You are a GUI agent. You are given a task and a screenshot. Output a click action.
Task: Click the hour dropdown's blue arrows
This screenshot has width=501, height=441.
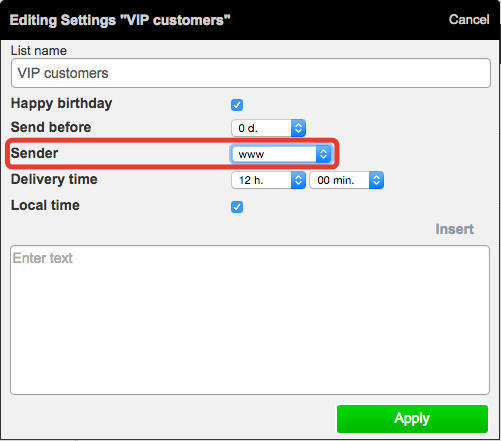(298, 180)
